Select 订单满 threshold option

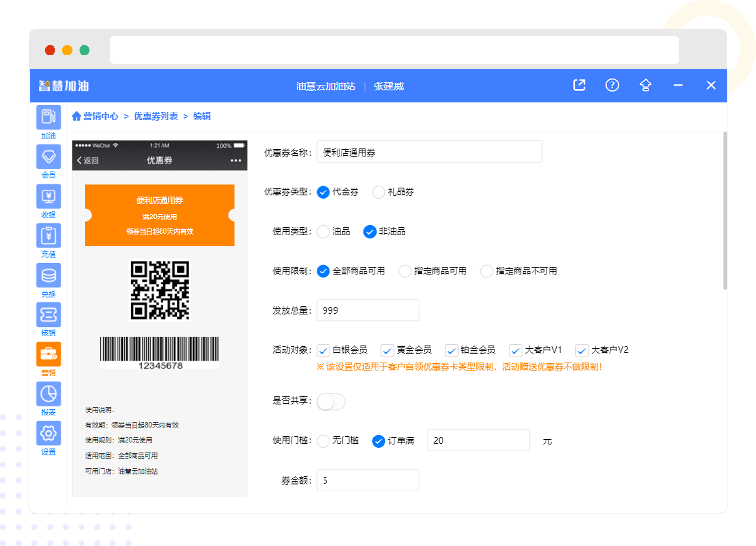point(378,441)
